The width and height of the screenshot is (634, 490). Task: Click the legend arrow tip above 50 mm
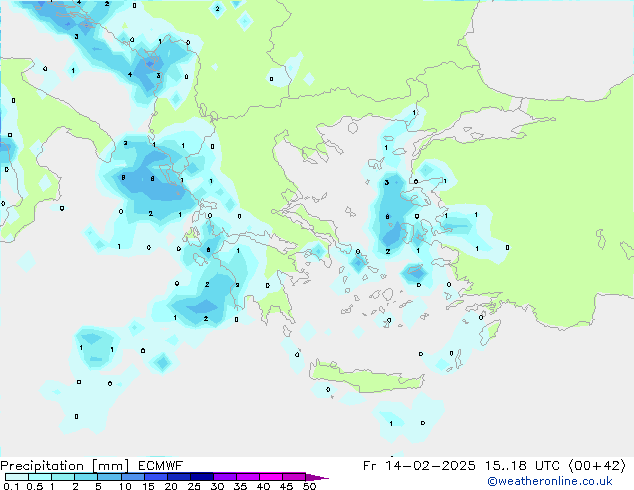click(317, 478)
